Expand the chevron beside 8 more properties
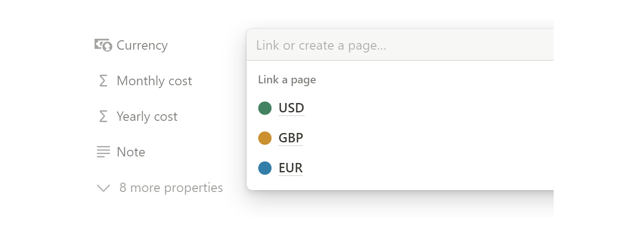 (x=103, y=188)
